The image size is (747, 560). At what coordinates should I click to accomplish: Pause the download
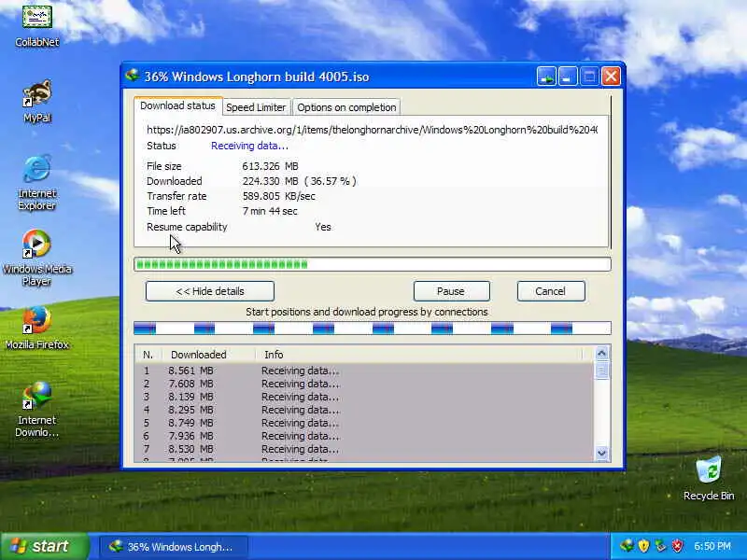click(x=451, y=291)
